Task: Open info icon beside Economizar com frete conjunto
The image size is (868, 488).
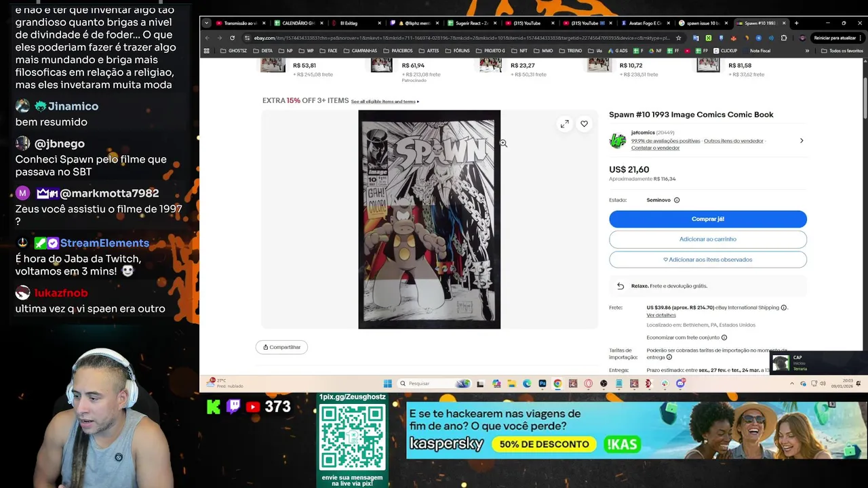Action: tap(724, 338)
